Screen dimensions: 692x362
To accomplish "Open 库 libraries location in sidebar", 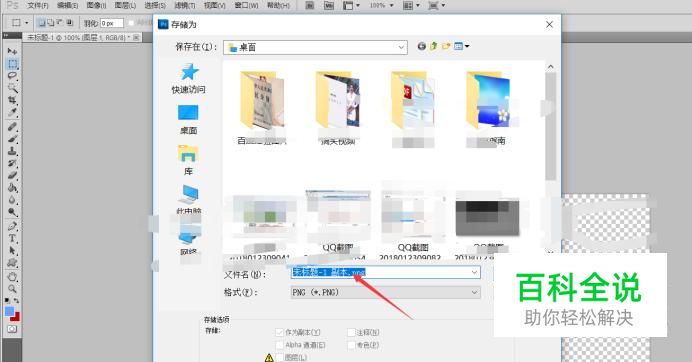I will pos(188,160).
